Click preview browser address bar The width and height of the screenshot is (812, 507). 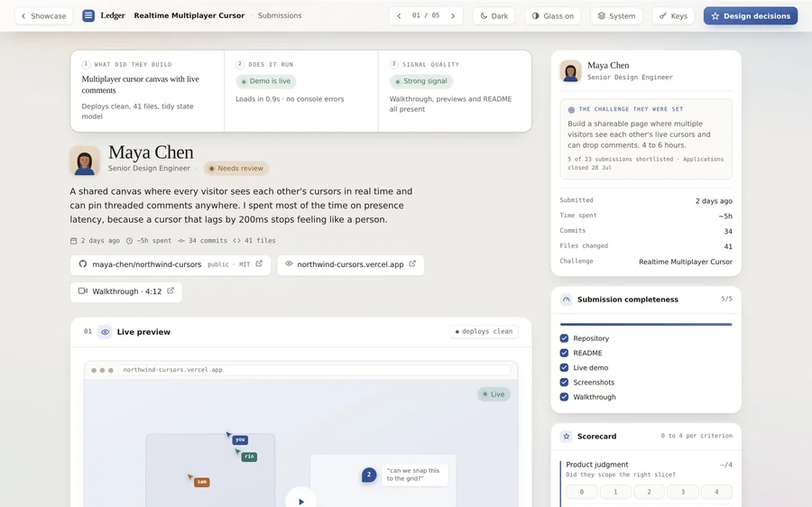[314, 370]
